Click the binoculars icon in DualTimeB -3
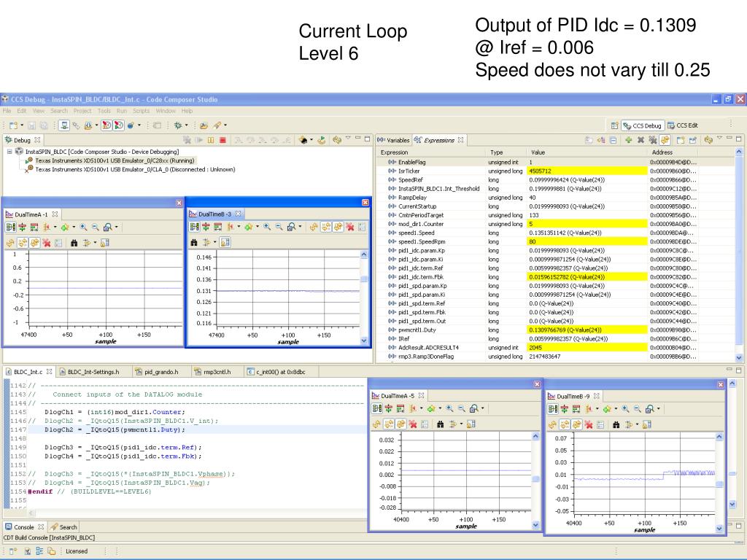 (194, 242)
